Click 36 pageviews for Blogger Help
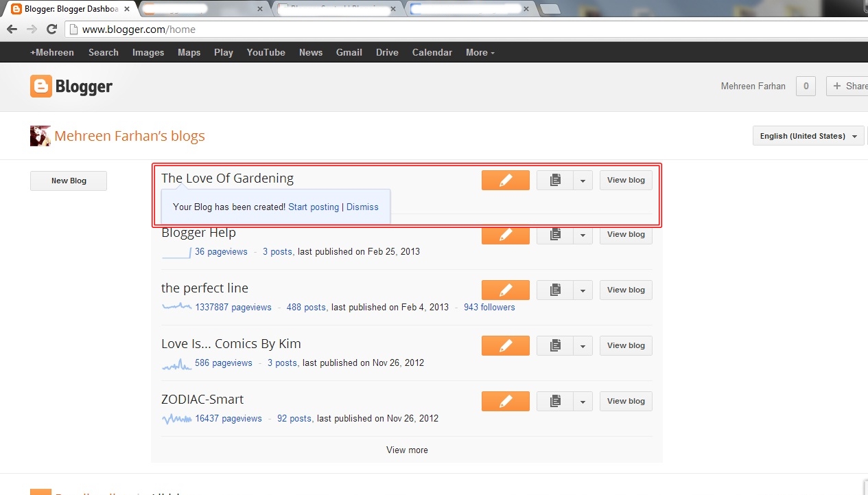Viewport: 868px width, 495px height. (221, 252)
